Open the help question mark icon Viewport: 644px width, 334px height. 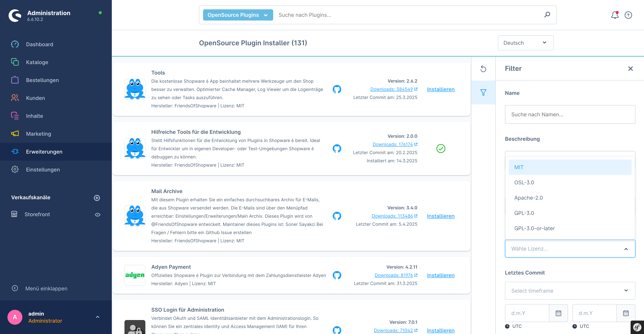pyautogui.click(x=628, y=15)
